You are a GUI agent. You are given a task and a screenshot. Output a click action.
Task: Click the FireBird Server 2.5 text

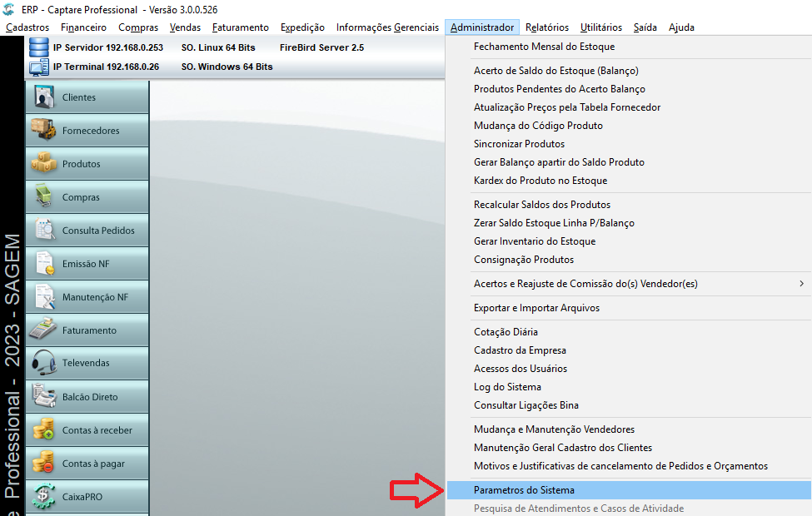(x=321, y=47)
